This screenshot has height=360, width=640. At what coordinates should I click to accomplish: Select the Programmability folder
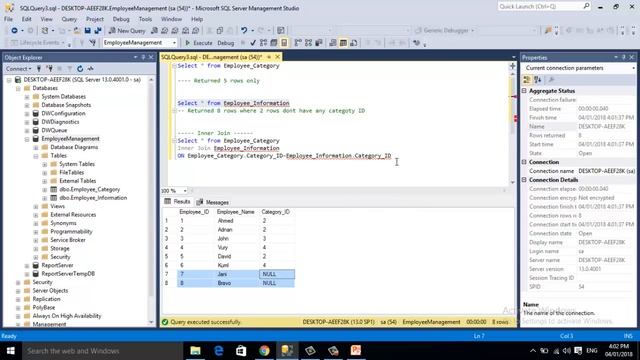(71, 232)
